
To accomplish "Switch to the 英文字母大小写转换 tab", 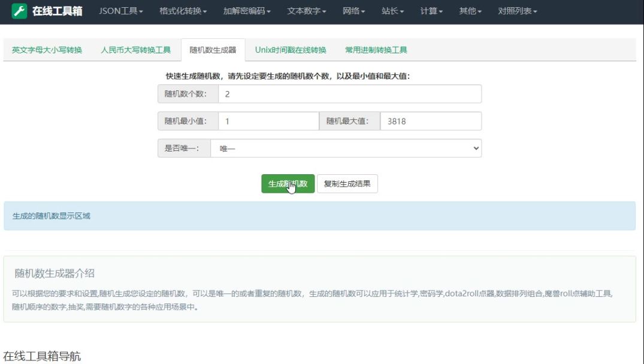I will coord(47,50).
